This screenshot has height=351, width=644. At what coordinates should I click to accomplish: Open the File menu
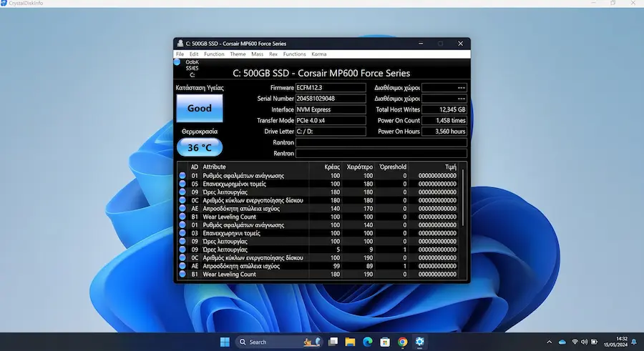pos(180,54)
